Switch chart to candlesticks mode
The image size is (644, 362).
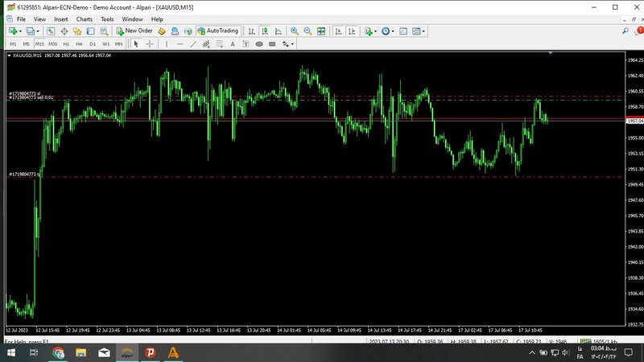click(265, 31)
